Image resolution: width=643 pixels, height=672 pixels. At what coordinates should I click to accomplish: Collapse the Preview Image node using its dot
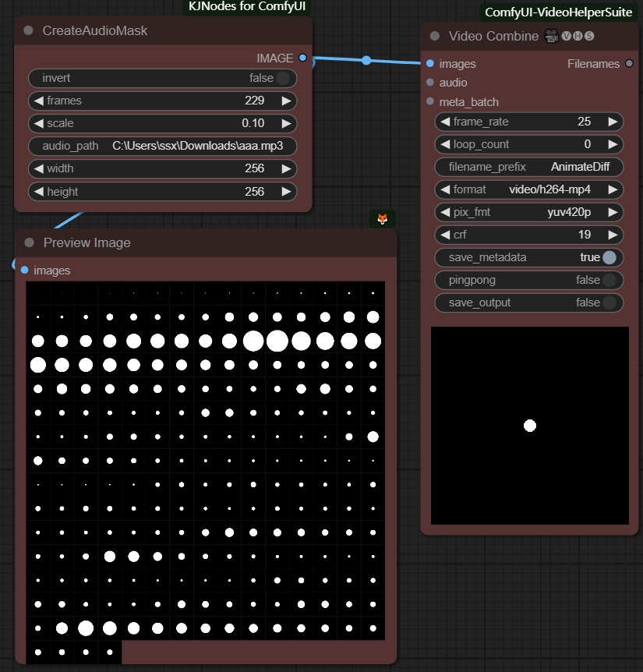click(29, 242)
